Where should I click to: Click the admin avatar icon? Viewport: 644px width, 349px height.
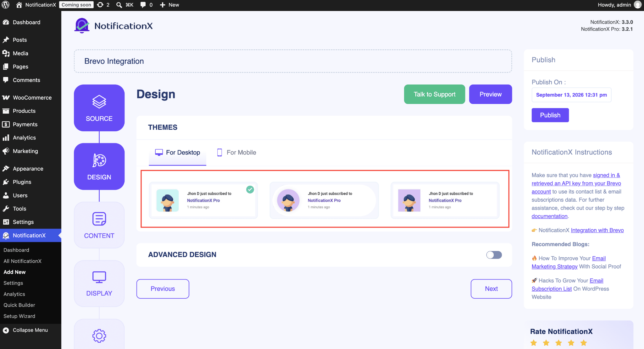(638, 5)
